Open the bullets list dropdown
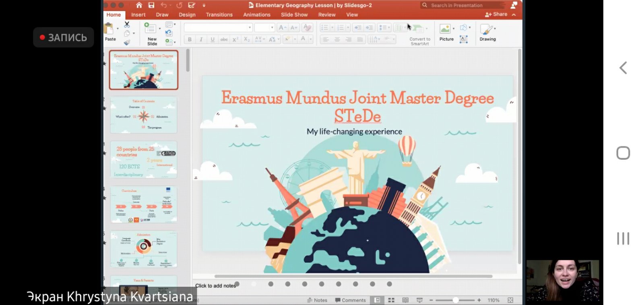 tap(332, 28)
